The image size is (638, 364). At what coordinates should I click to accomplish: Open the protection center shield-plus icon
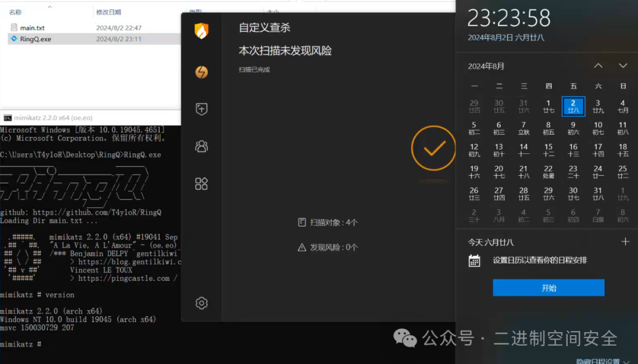pos(201,109)
